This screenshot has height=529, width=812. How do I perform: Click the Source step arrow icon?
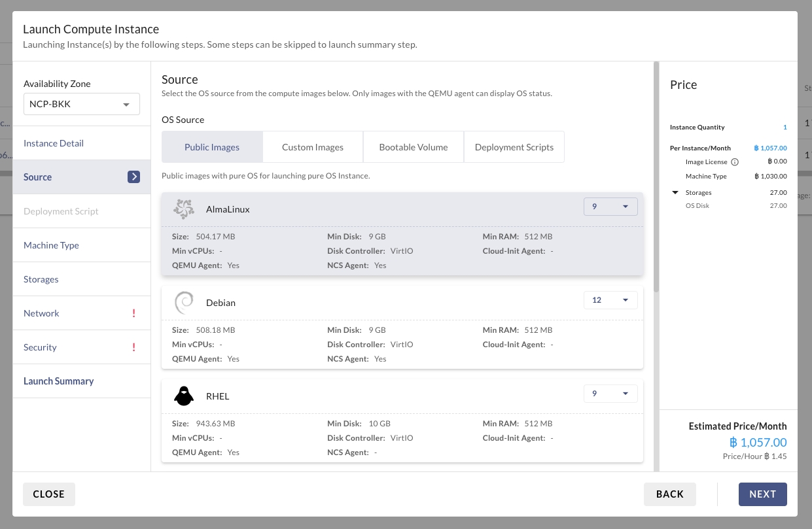[x=133, y=177]
